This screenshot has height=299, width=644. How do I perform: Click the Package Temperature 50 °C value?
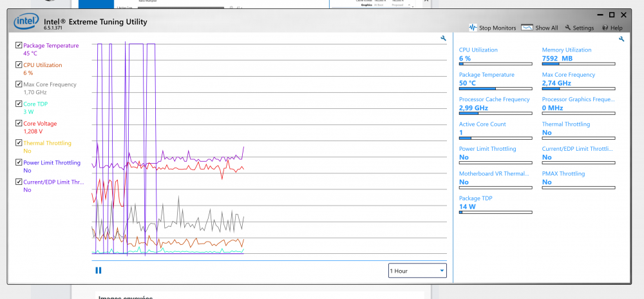(x=468, y=83)
